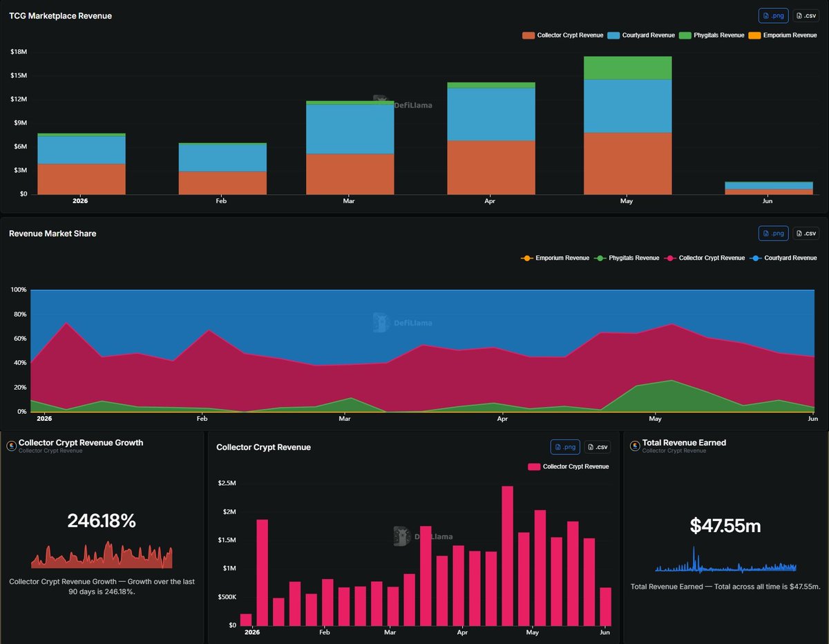The height and width of the screenshot is (644, 829).
Task: Click the 100% axis label in Market Share
Action: click(18, 290)
